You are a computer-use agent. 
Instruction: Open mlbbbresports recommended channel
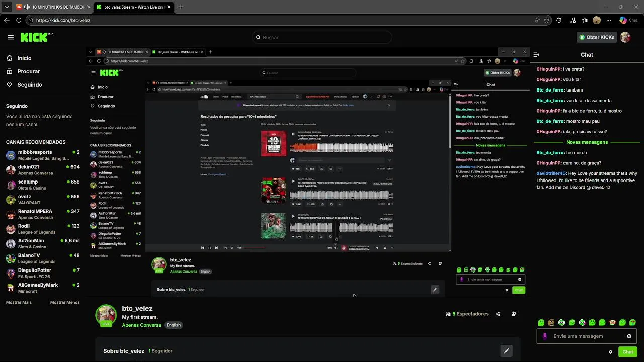tap(43, 155)
